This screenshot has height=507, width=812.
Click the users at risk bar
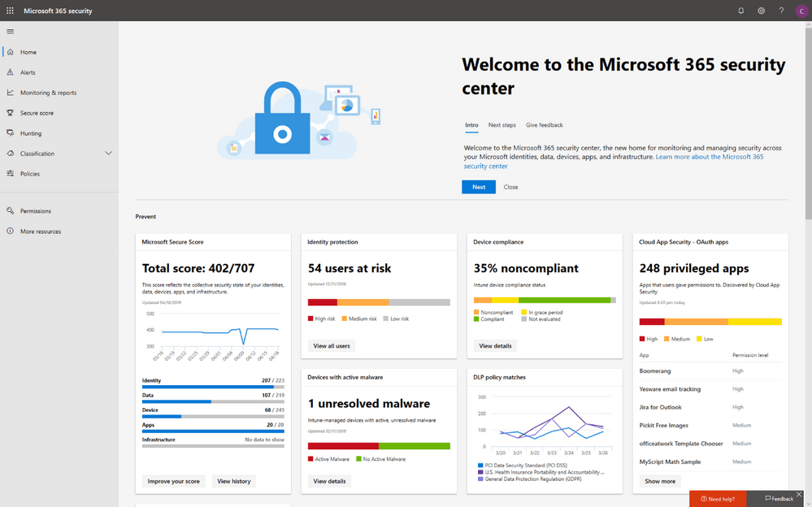point(379,302)
